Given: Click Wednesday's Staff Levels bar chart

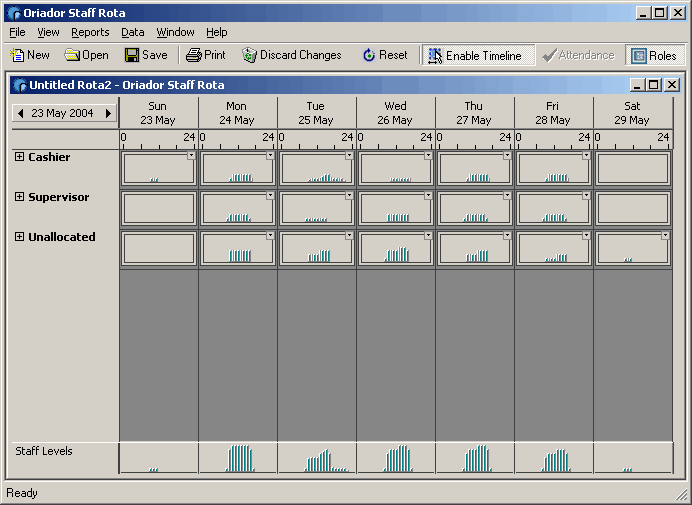Looking at the screenshot, I should tap(398, 458).
